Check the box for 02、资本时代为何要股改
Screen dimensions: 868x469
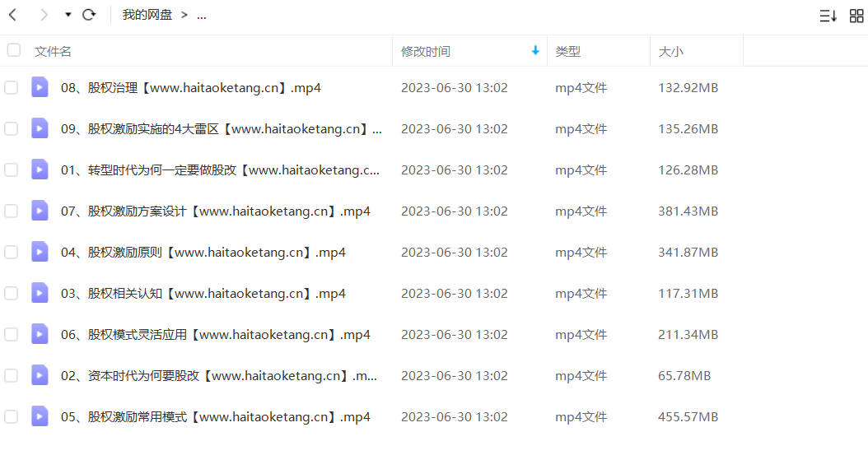[x=11, y=375]
